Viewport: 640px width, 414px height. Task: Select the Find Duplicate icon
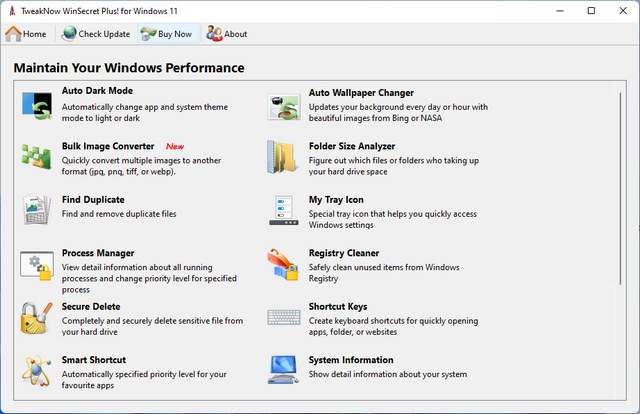(x=37, y=211)
